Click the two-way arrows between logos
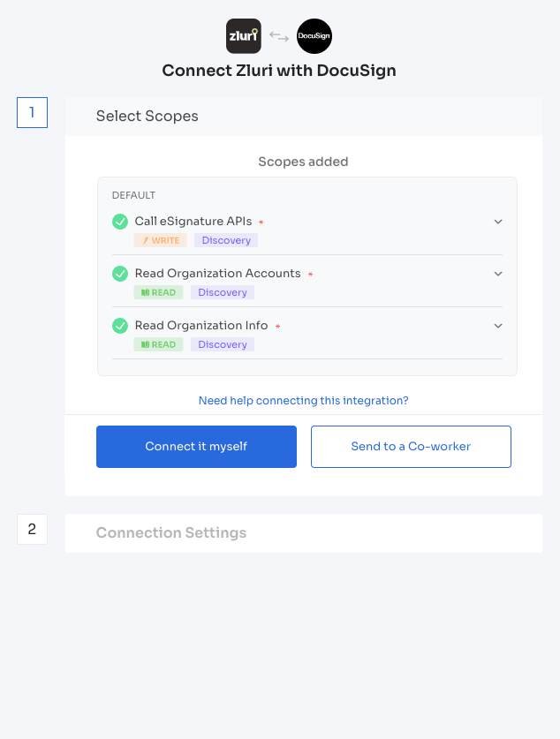The width and height of the screenshot is (560, 739). (279, 36)
